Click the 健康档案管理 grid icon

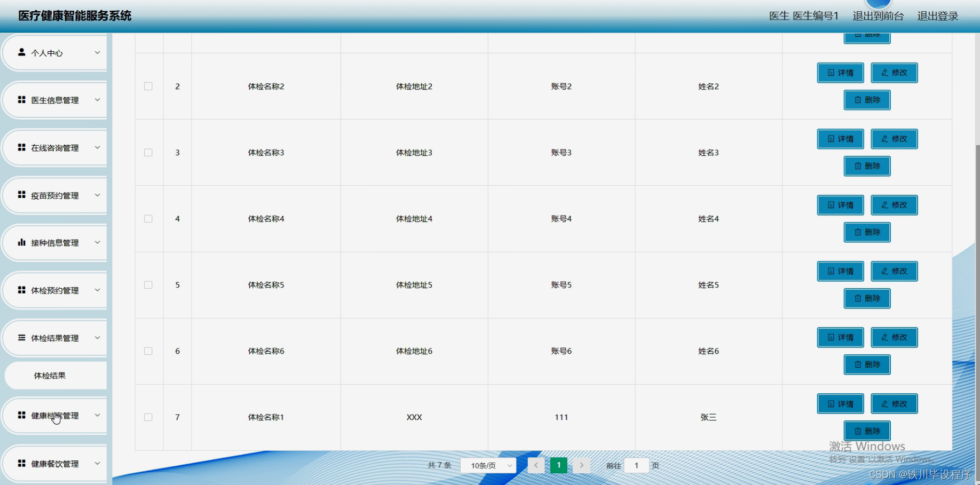pos(21,415)
